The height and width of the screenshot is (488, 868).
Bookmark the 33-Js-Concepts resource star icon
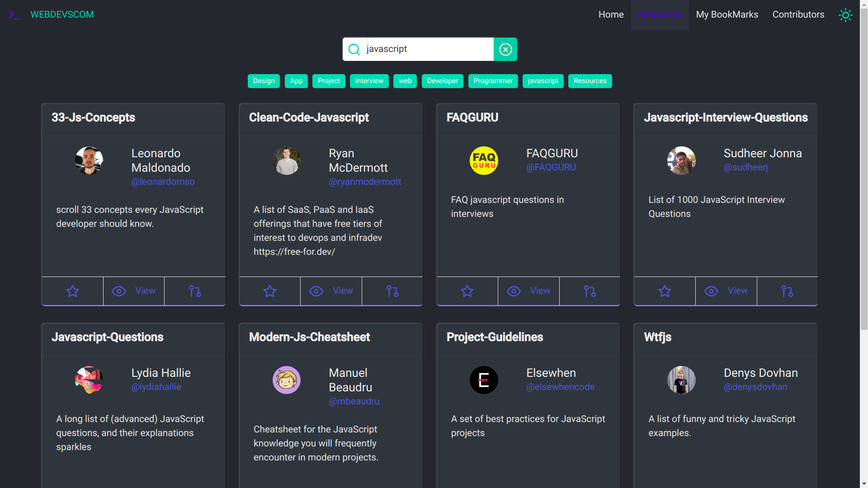[72, 291]
